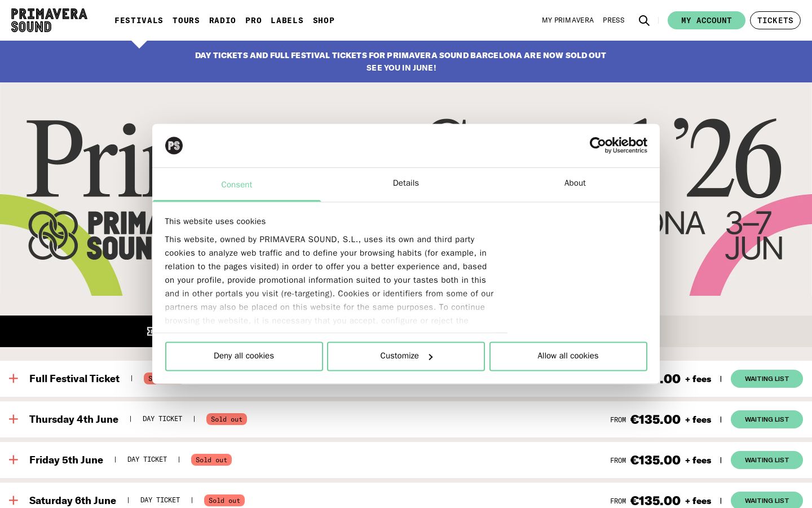Click the sold out announcement banner text
Screen dimensions: 812x508
(x=401, y=62)
